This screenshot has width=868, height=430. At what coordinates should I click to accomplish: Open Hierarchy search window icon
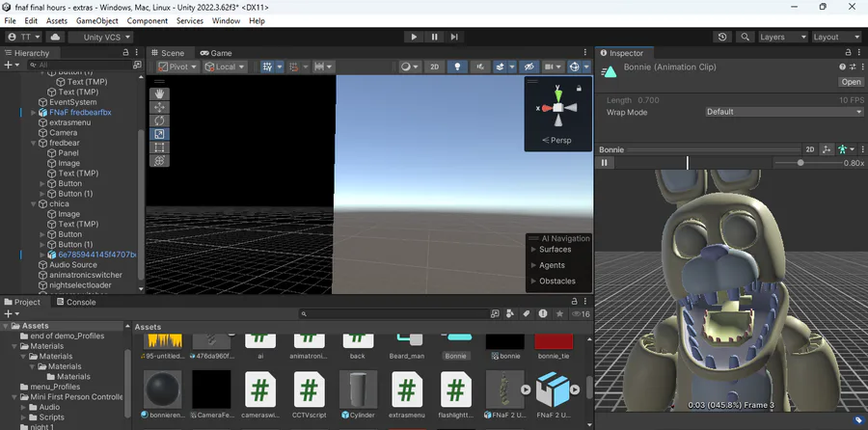[137, 65]
